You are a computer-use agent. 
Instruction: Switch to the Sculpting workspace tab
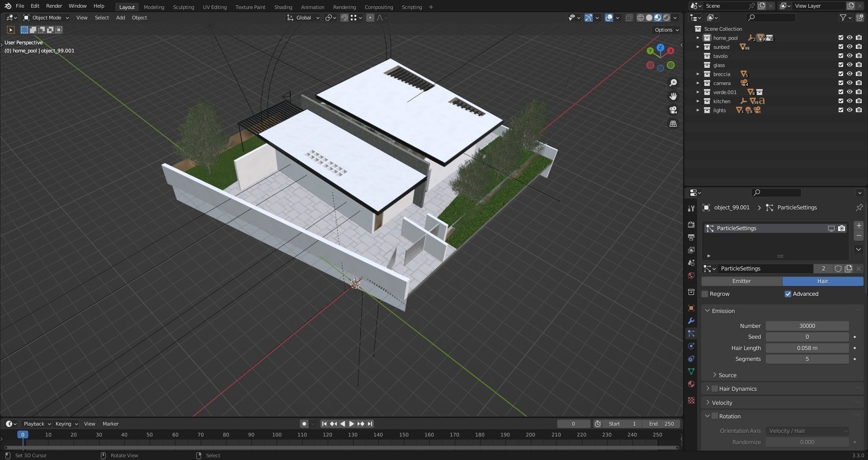[183, 7]
